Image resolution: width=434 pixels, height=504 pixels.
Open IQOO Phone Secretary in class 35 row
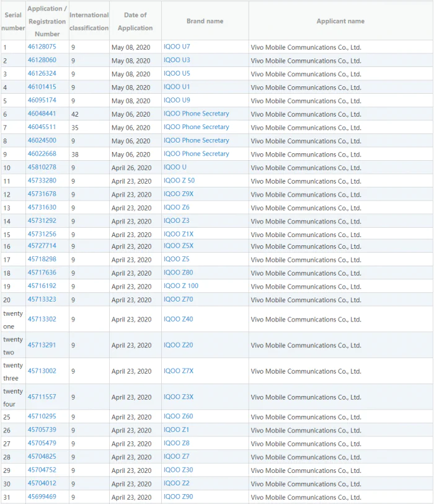click(x=197, y=127)
